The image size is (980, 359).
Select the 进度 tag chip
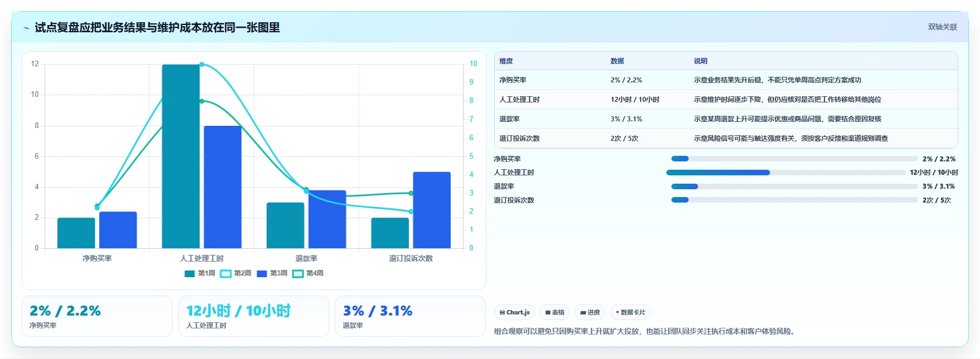[x=590, y=312]
